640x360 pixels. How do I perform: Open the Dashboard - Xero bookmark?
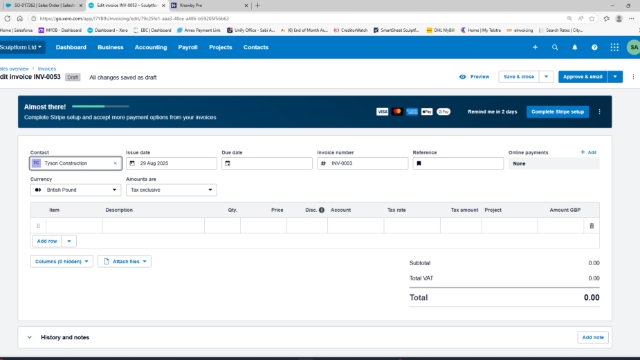108,30
